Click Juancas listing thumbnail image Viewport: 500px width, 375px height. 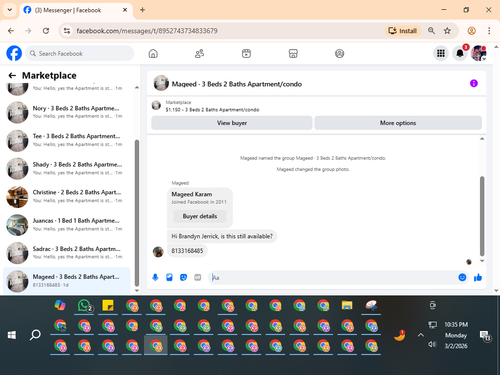point(17,225)
